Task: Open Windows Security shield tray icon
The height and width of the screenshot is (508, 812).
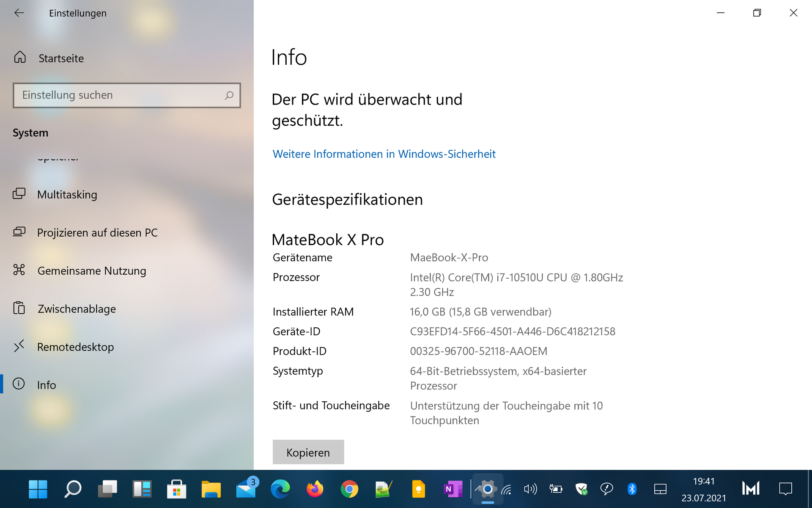Action: (582, 489)
